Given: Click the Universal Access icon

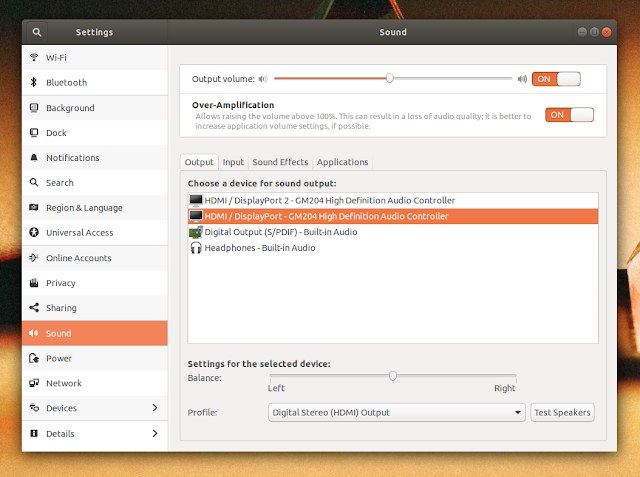Looking at the screenshot, I should (34, 233).
